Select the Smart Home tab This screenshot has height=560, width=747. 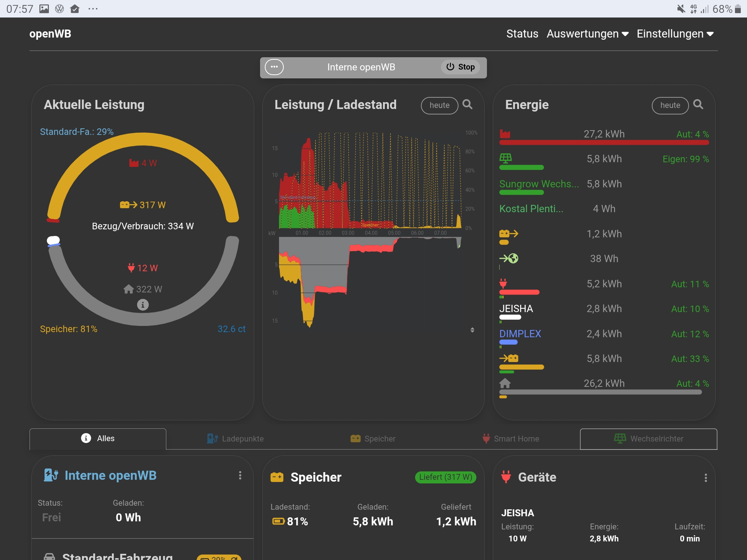511,439
